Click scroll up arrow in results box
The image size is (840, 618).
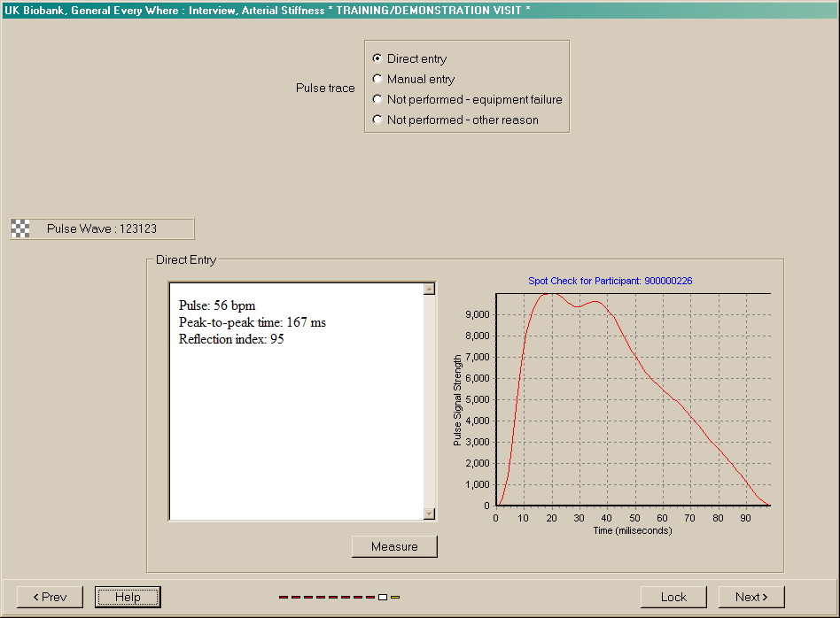tap(430, 289)
